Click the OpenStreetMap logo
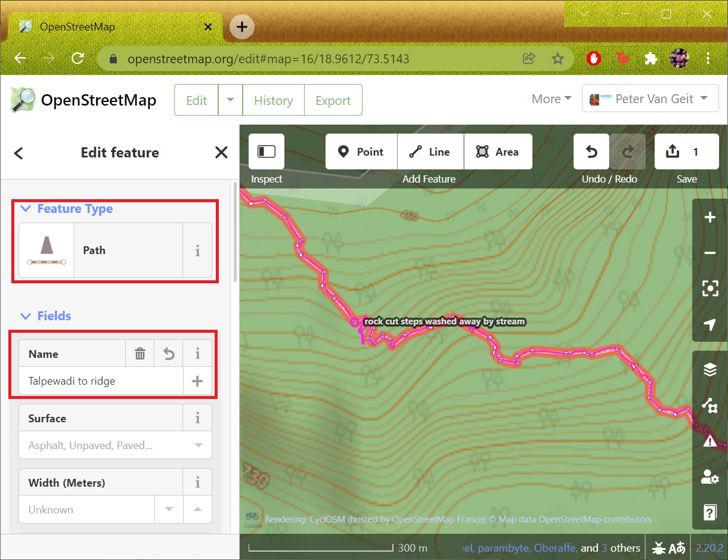 83,100
